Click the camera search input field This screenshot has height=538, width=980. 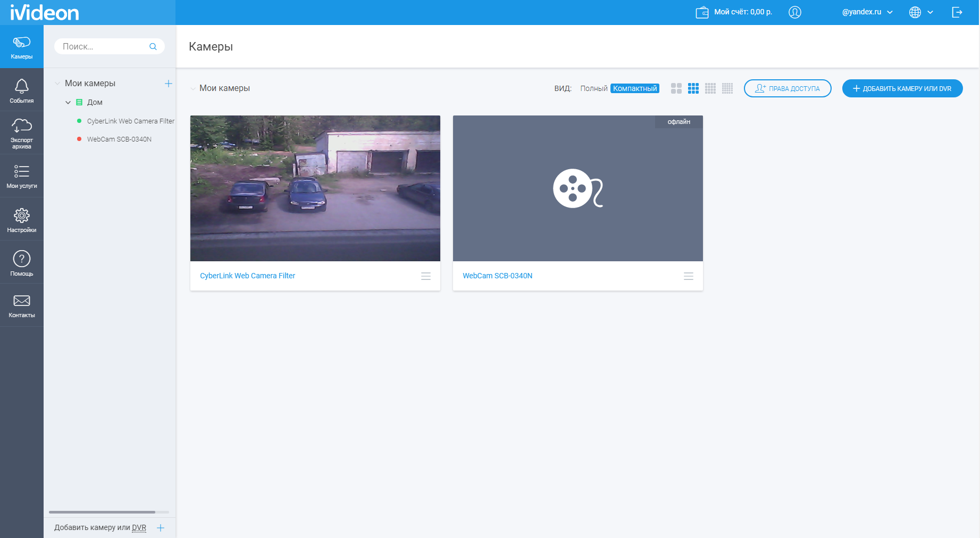coord(104,47)
